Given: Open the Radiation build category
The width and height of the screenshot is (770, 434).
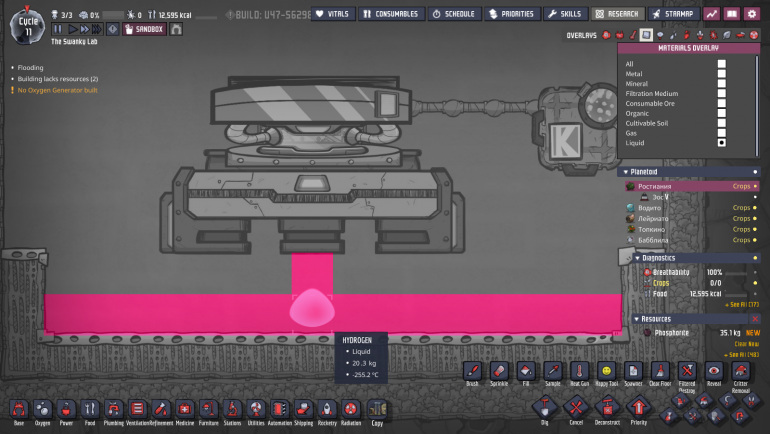Looking at the screenshot, I should point(351,412).
